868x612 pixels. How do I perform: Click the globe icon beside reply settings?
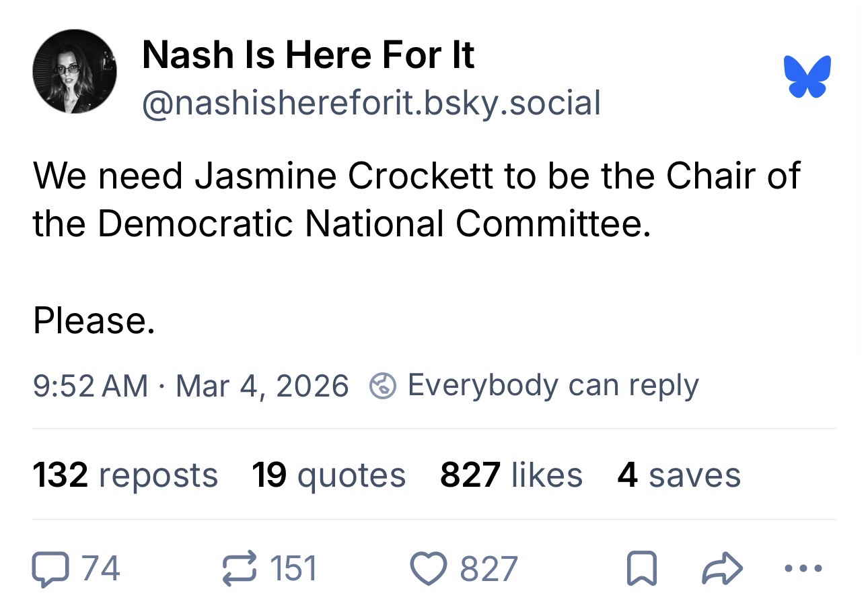[382, 386]
